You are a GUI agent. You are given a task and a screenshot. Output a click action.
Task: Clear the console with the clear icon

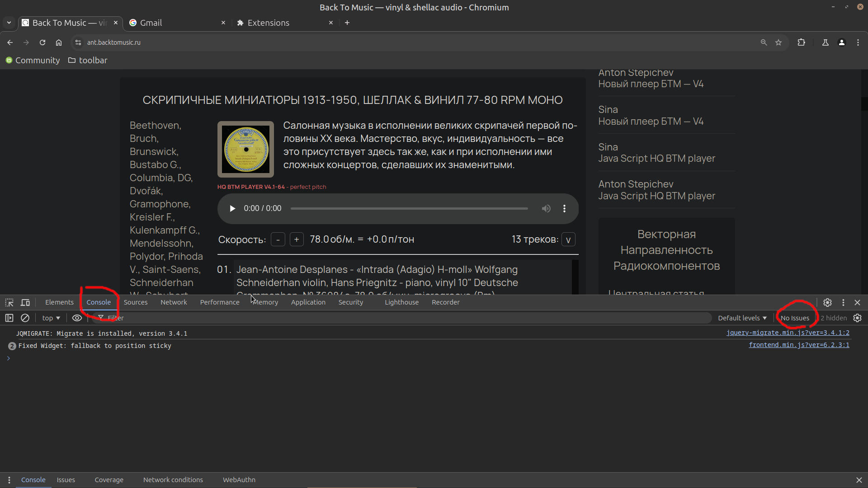point(25,318)
